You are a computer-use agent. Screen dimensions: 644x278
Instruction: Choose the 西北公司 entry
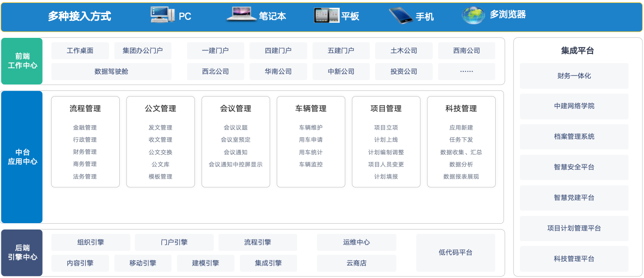tap(216, 71)
